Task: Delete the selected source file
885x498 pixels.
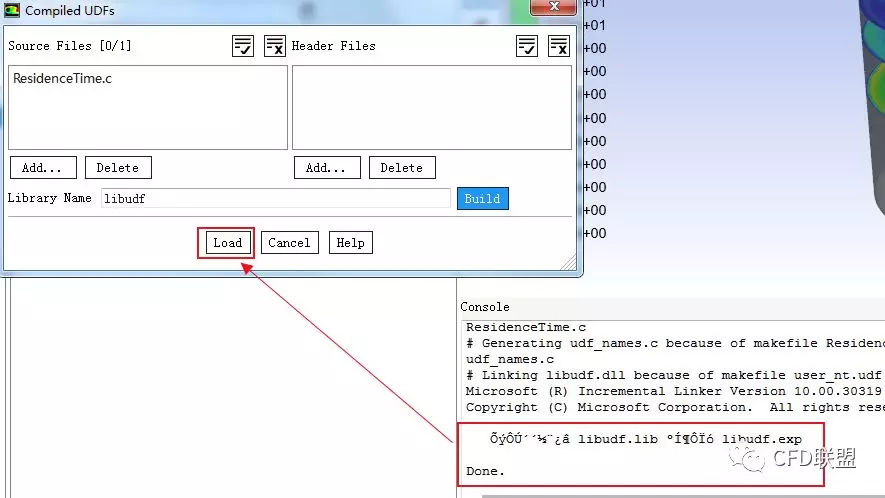Action: (x=117, y=168)
